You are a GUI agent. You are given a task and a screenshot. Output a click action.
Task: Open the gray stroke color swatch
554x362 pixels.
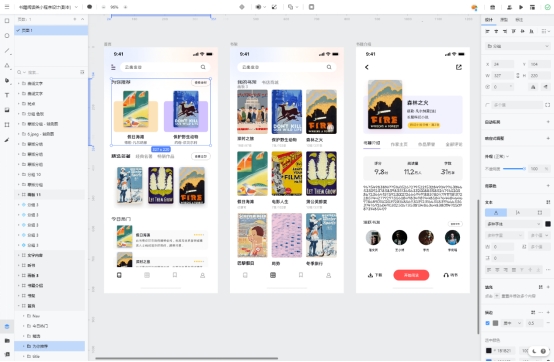click(496, 323)
